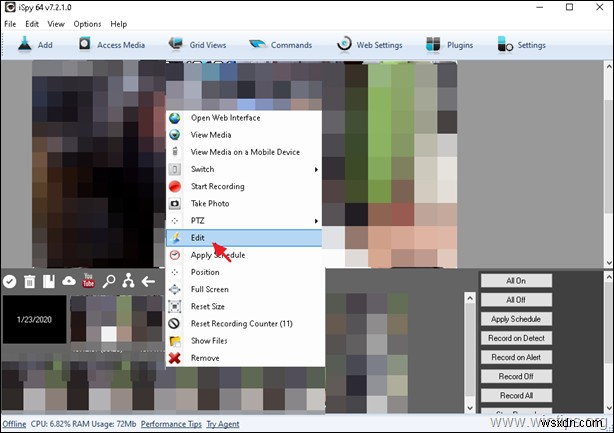
Task: Click the folder icon beside Show Files
Action: 175,341
